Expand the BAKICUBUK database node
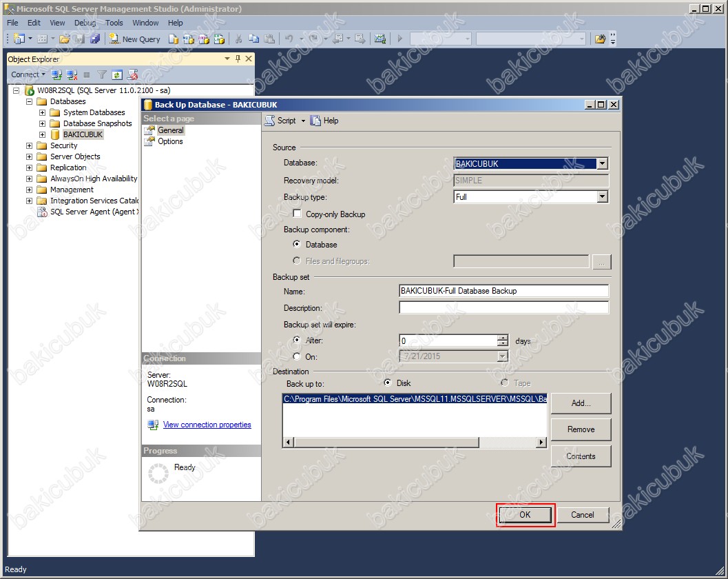728x579 pixels. (x=42, y=135)
